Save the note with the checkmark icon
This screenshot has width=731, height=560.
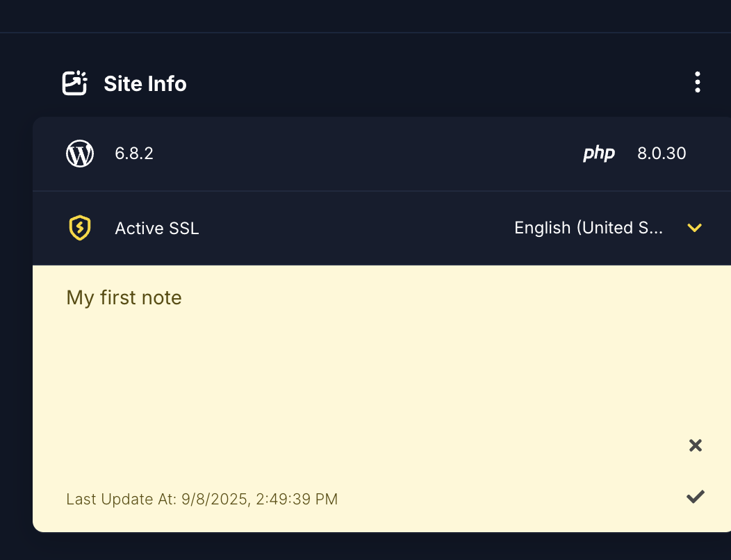pyautogui.click(x=696, y=496)
